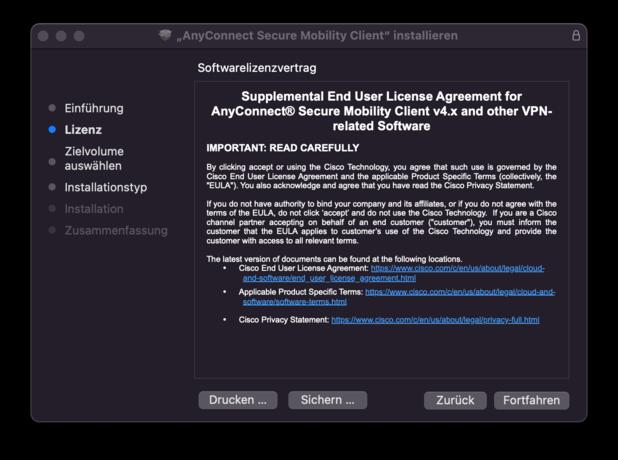Screen dimensions: 618x460
Task: Print the license via Drucken button
Action: coord(237,400)
